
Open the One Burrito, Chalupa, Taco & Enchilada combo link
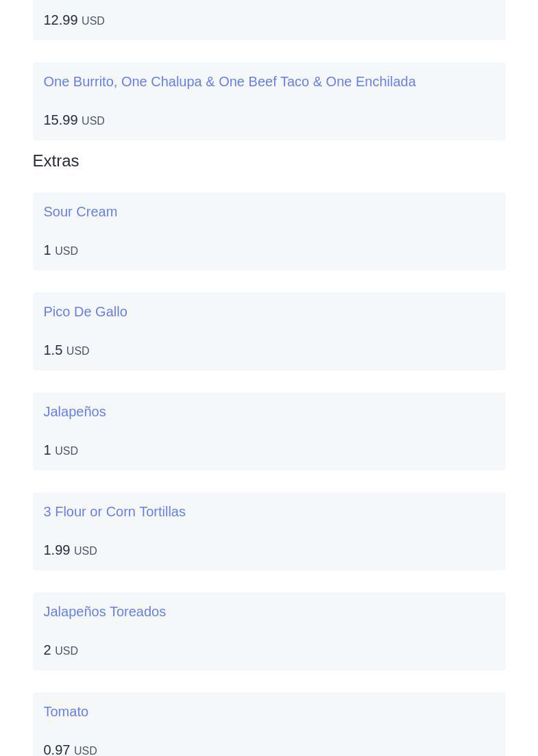click(229, 81)
